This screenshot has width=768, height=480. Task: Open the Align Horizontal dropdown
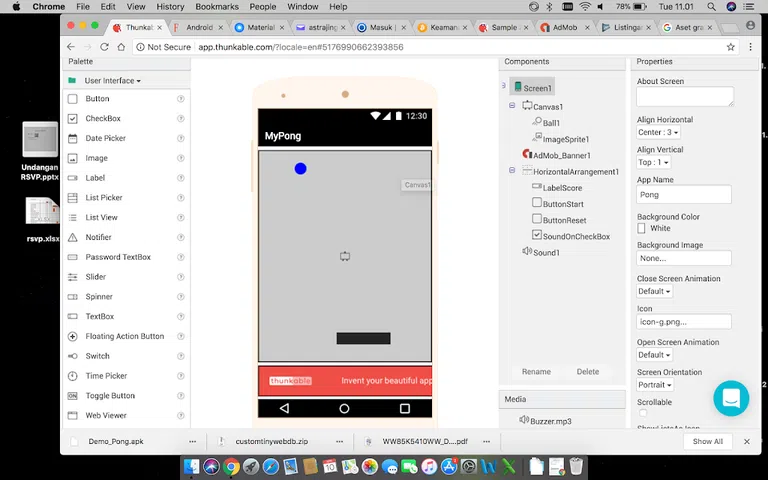[x=658, y=132]
